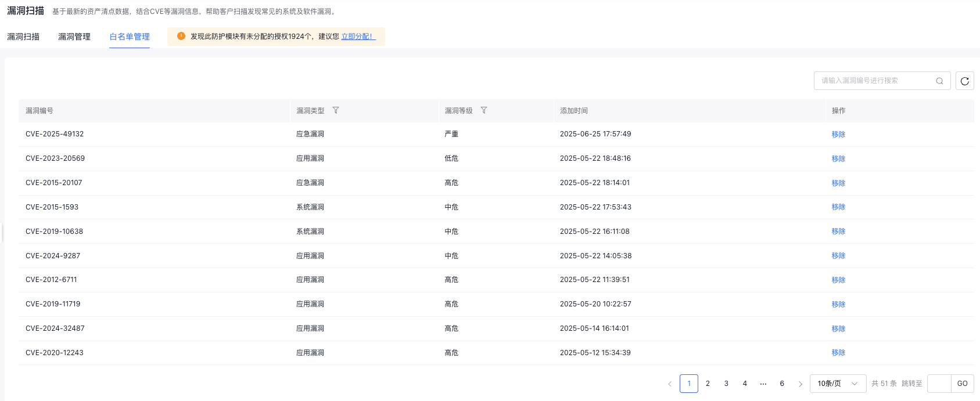
Task: Open the 漏洞类型 column filter icon
Action: click(336, 110)
